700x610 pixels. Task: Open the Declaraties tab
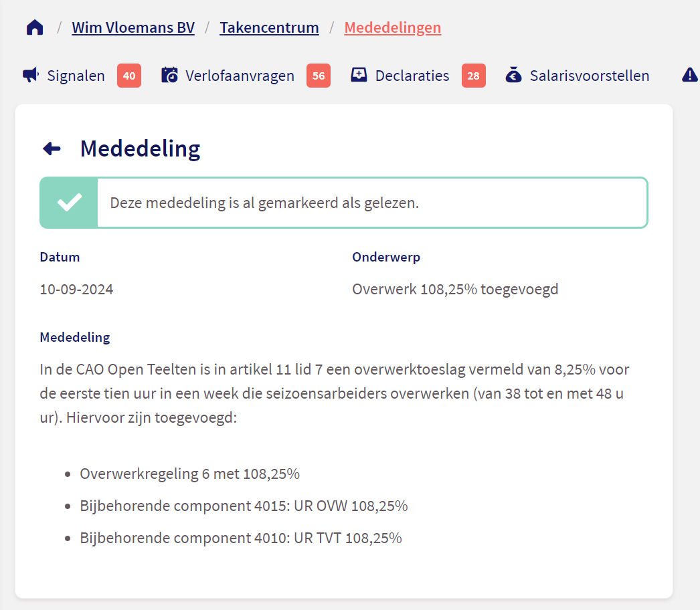tap(412, 76)
